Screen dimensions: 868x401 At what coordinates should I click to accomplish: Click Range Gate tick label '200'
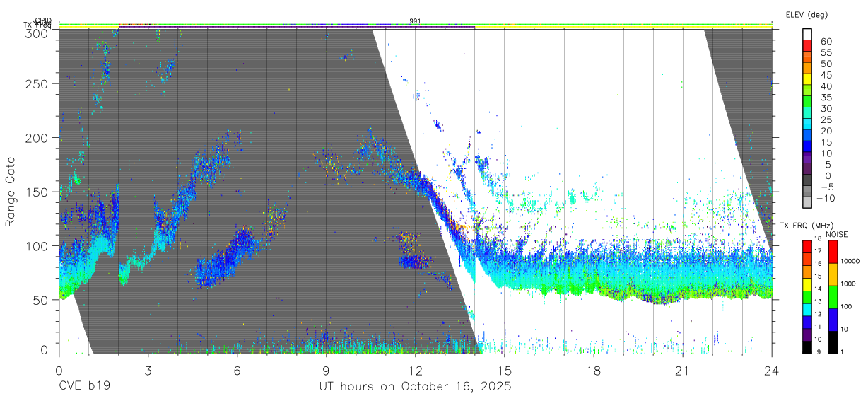tap(37, 138)
